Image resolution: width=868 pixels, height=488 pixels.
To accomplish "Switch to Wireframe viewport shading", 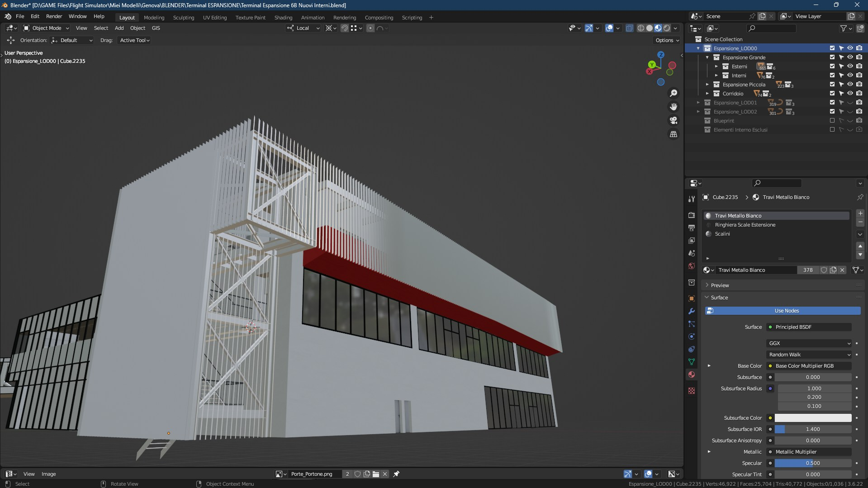I will click(x=641, y=28).
